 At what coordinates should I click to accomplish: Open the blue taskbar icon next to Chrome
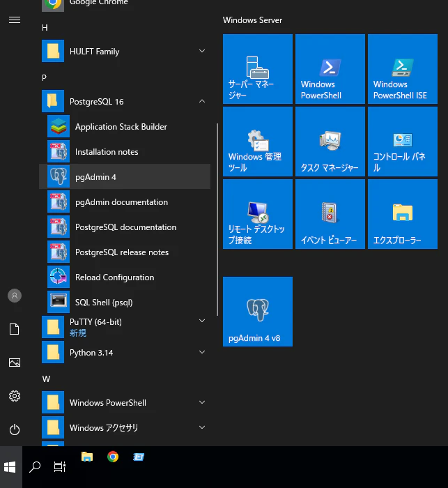point(139,457)
